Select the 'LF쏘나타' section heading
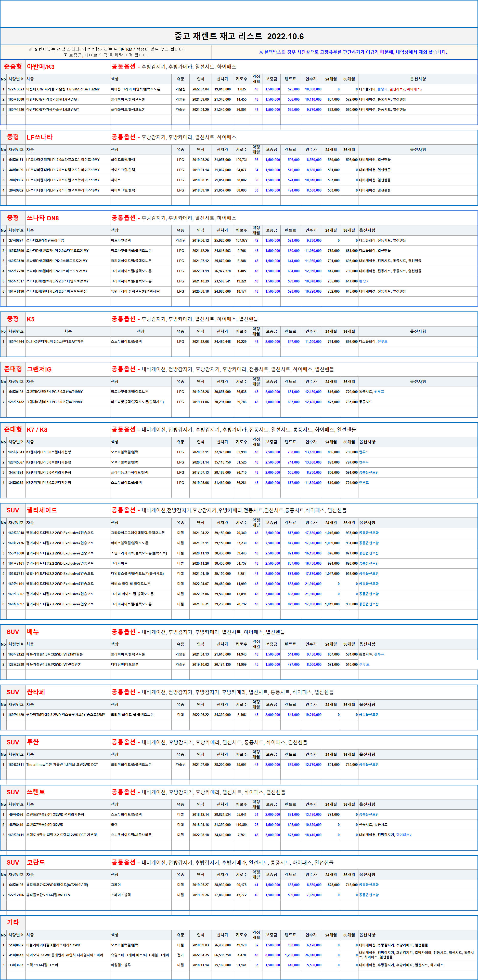This screenshot has width=478, height=980. tap(40, 137)
